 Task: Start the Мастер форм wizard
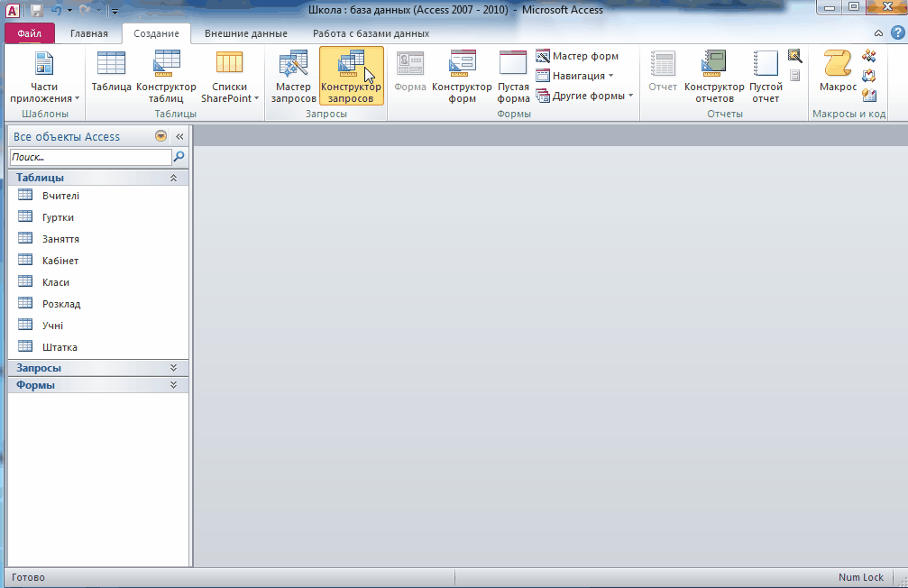[x=577, y=56]
